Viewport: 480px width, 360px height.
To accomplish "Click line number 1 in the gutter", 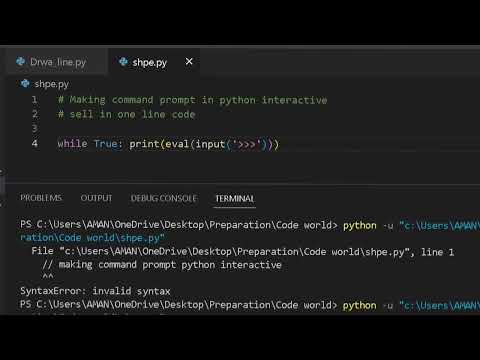I will pyautogui.click(x=34, y=100).
